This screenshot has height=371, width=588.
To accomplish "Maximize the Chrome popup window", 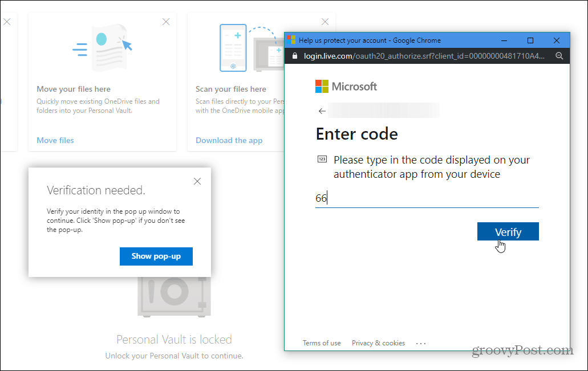I will [x=530, y=40].
